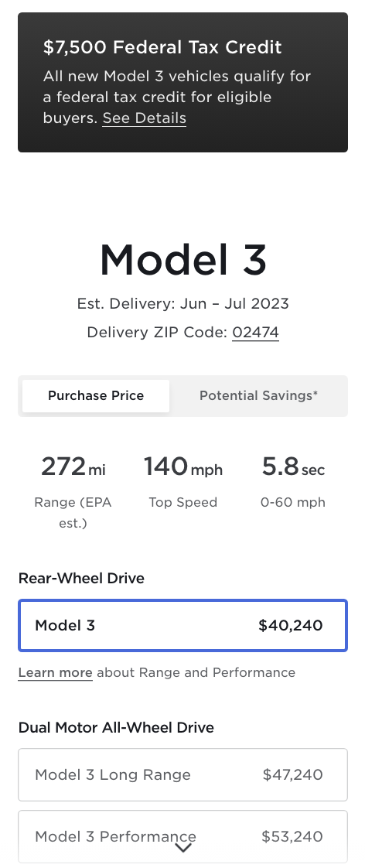Click the $47,240 Long Range price
The width and height of the screenshot is (365, 868).
coord(293,774)
